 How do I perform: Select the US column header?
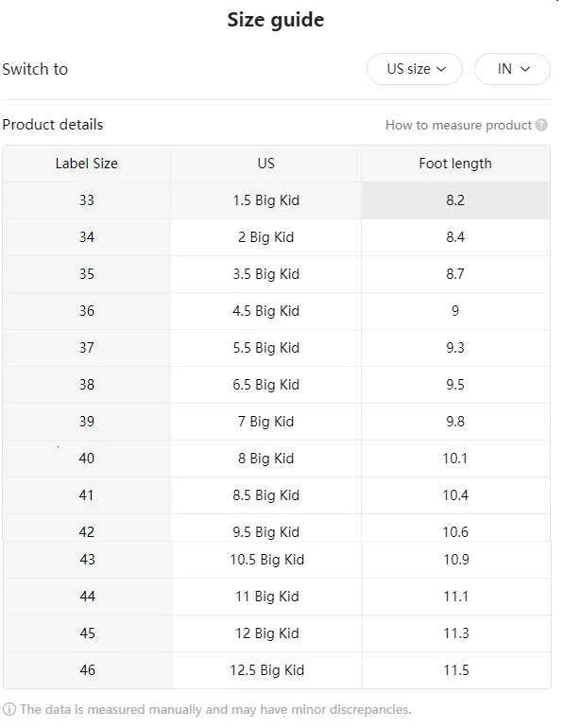click(x=265, y=164)
